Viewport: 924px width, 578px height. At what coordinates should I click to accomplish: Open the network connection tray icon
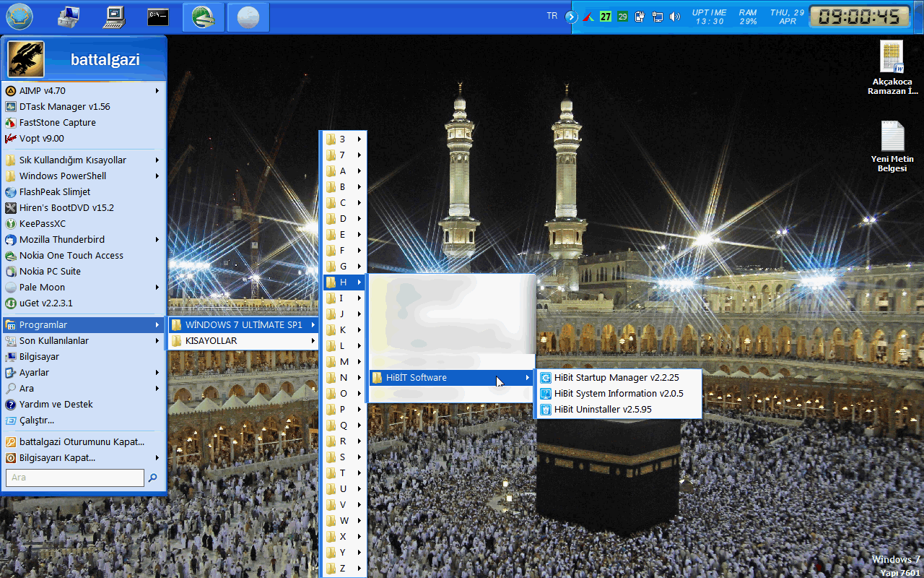click(657, 17)
